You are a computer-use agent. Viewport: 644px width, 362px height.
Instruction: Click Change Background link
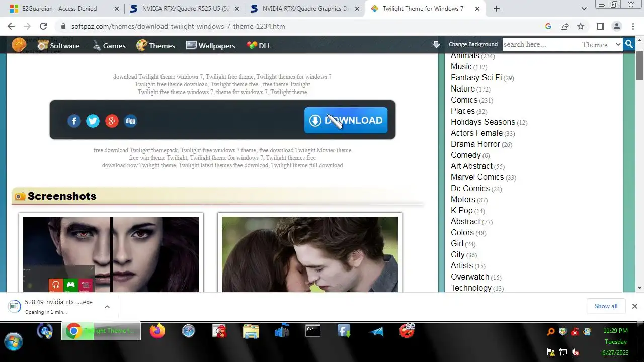[x=473, y=44]
